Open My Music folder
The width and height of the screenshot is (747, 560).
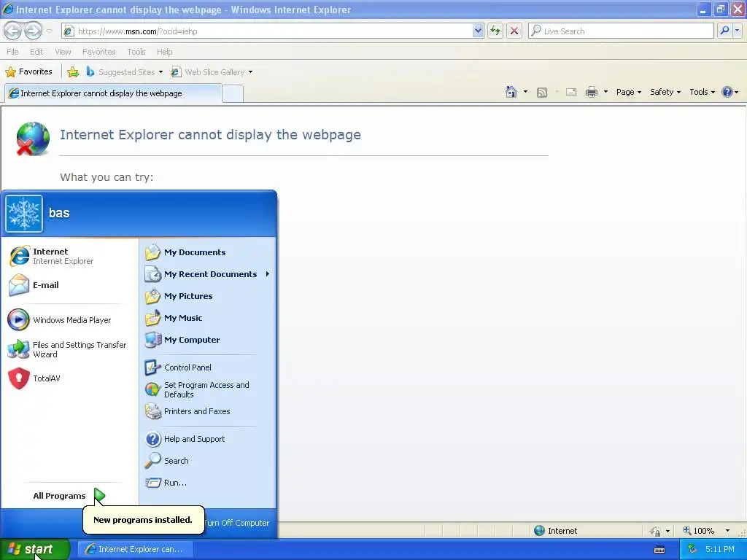coord(208,318)
